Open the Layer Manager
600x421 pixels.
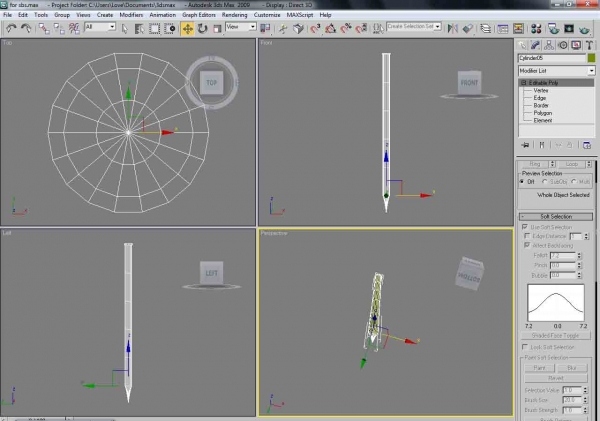[x=486, y=28]
